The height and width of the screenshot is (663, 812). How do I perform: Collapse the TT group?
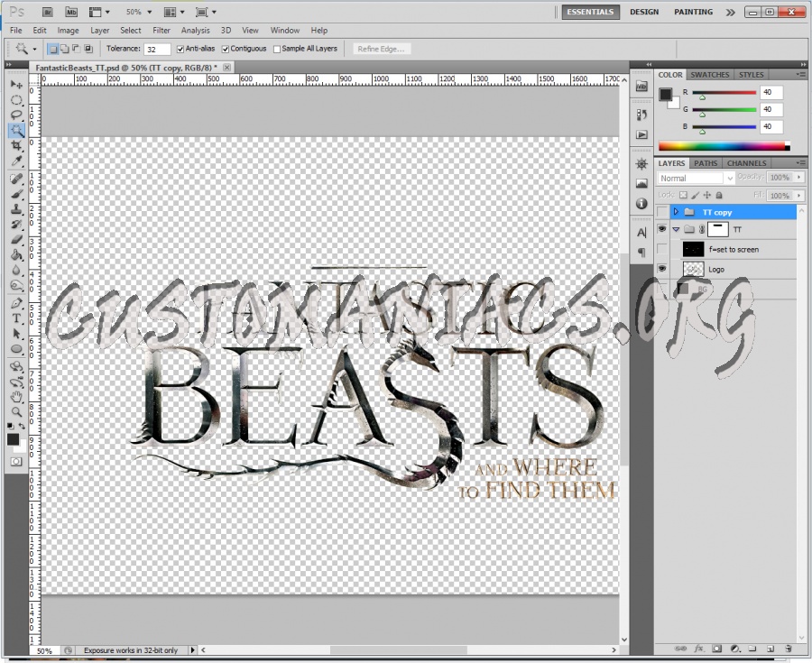(x=676, y=229)
